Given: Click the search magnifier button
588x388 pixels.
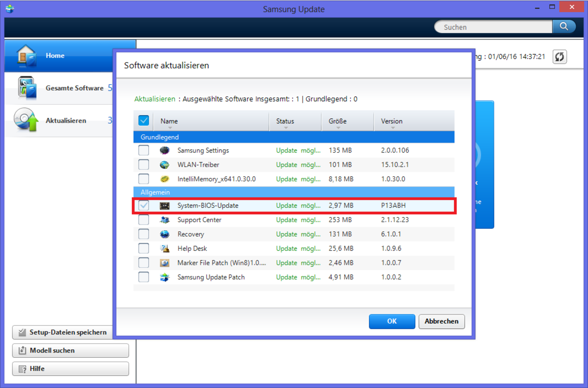Looking at the screenshot, I should pos(564,27).
